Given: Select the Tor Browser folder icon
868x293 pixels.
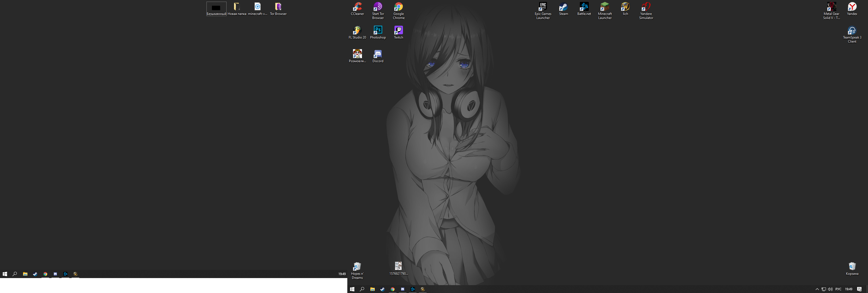Looking at the screenshot, I should tap(278, 9).
